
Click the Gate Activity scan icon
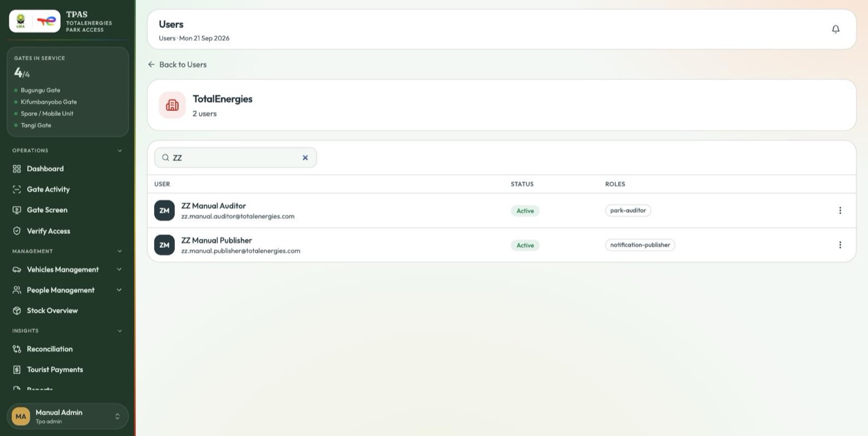coord(17,189)
